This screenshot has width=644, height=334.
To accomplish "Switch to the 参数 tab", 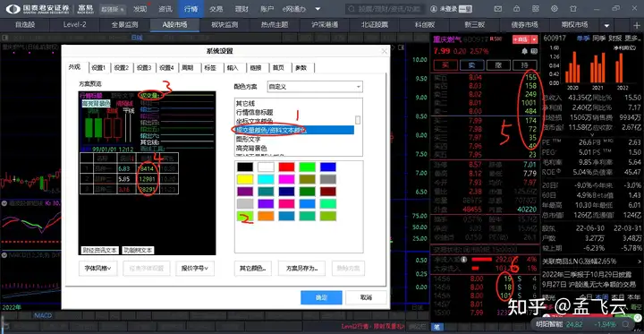I will click(x=301, y=68).
